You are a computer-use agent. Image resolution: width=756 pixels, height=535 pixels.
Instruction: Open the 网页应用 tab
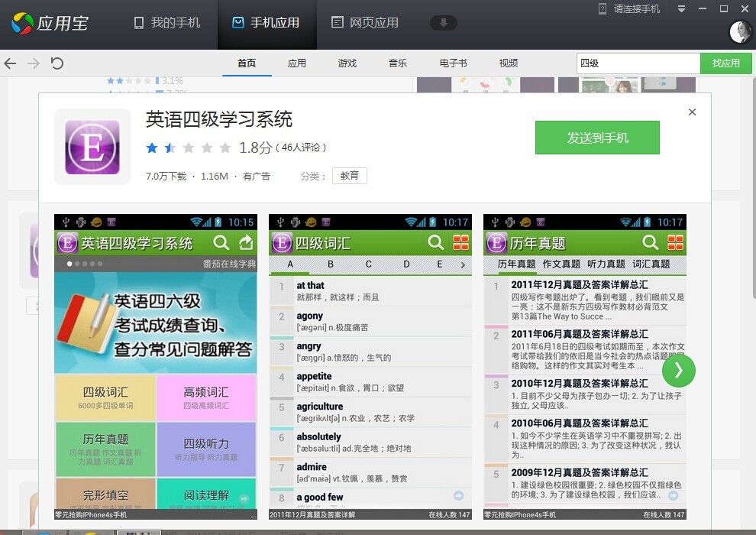point(365,23)
